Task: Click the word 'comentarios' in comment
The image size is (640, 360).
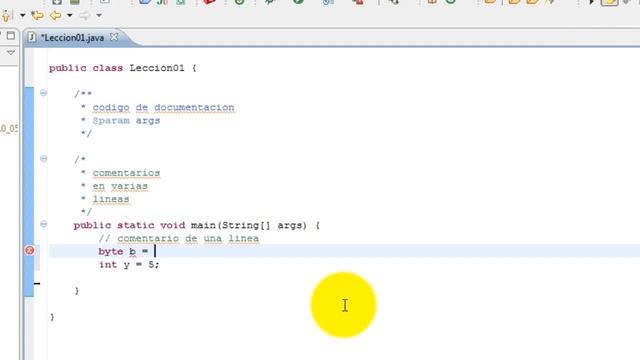Action: tap(126, 173)
